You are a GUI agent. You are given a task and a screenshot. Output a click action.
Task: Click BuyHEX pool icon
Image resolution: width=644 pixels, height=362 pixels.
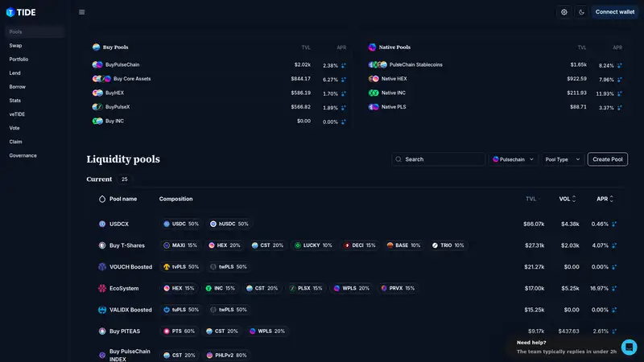[97, 93]
